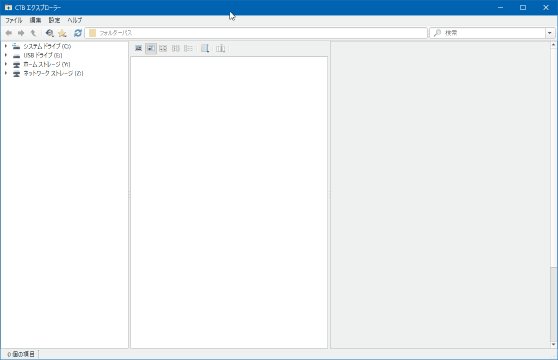Click the ネットワークストレージ (Z:) network drive icon
The height and width of the screenshot is (360, 558).
click(16, 74)
